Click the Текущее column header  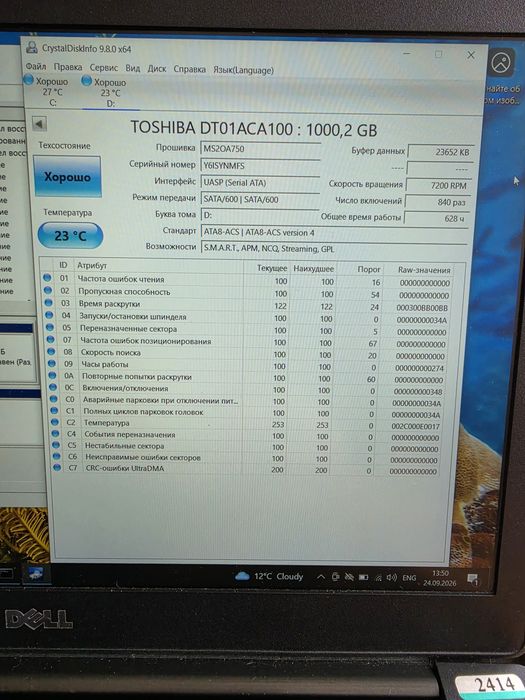pyautogui.click(x=272, y=268)
